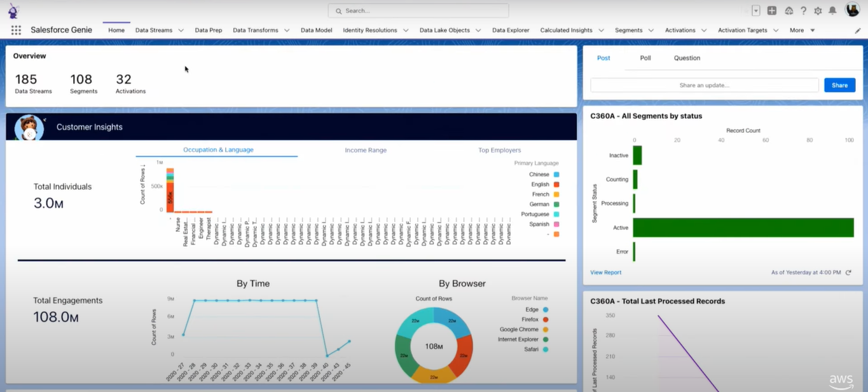The image size is (868, 392).
Task: Open the Setup gear icon
Action: 818,11
